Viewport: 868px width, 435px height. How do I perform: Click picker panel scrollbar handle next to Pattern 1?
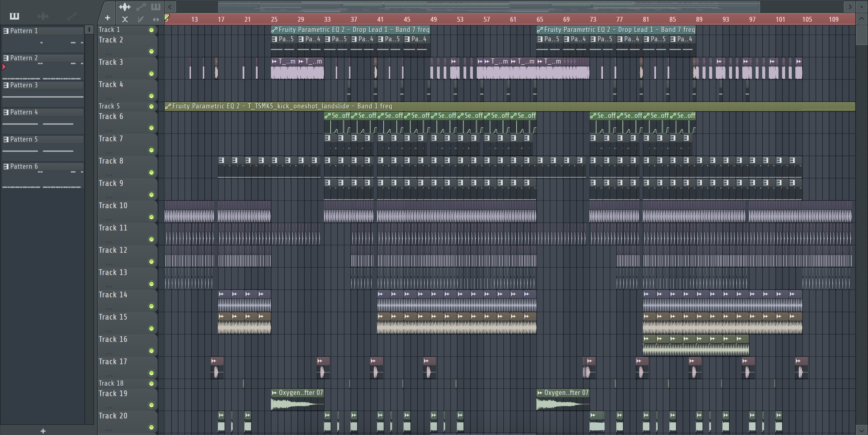(89, 30)
